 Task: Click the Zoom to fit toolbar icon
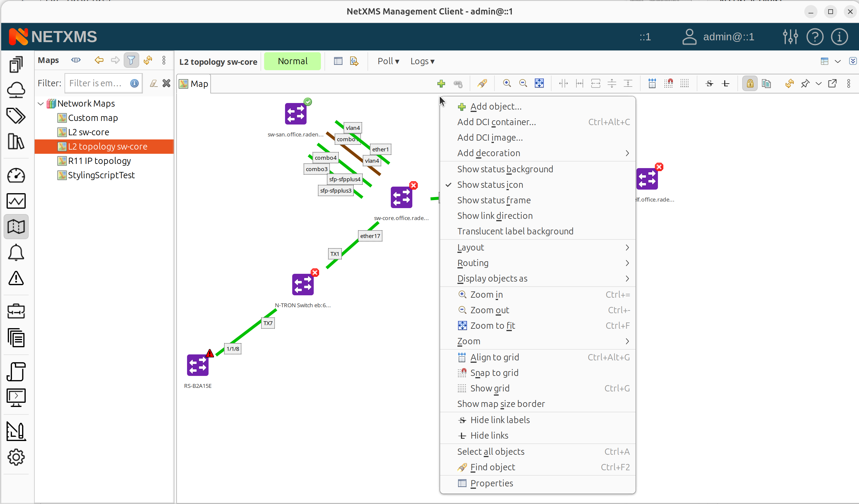click(539, 83)
